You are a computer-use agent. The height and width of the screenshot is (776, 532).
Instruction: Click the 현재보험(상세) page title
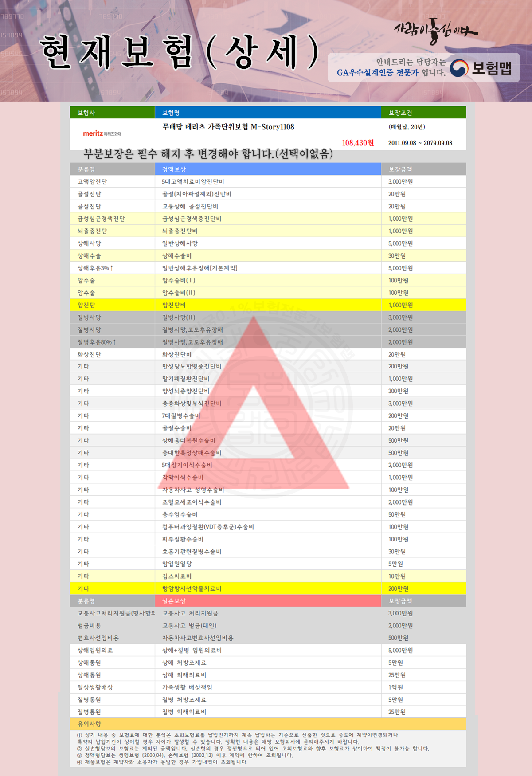coord(180,52)
